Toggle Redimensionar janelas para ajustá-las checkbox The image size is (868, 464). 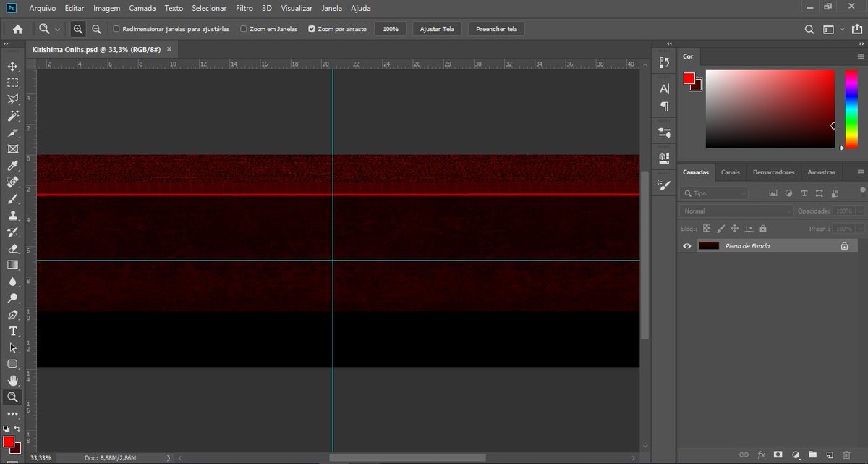pyautogui.click(x=116, y=29)
